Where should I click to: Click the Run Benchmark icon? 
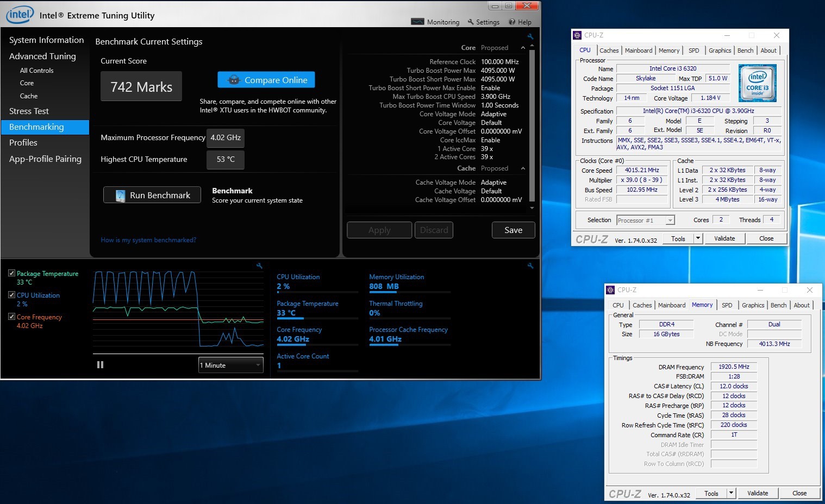(121, 196)
